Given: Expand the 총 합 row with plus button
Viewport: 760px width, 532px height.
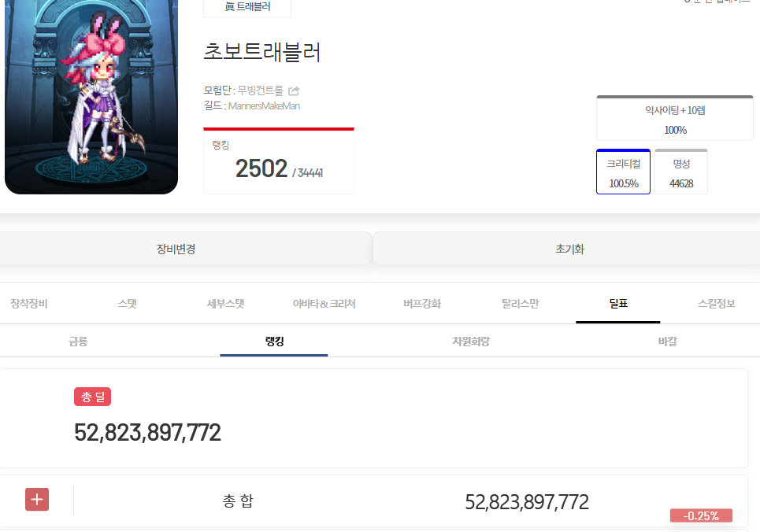Looking at the screenshot, I should [37, 499].
